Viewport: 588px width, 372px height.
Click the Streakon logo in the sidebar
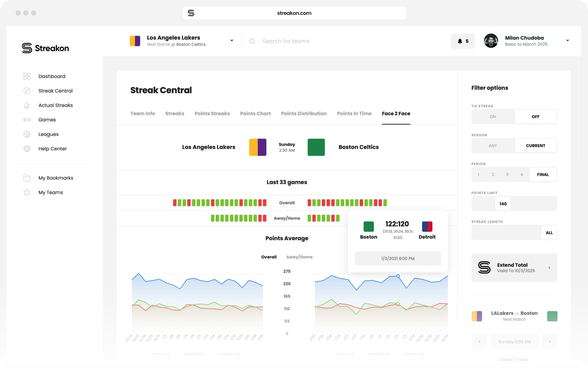[45, 48]
